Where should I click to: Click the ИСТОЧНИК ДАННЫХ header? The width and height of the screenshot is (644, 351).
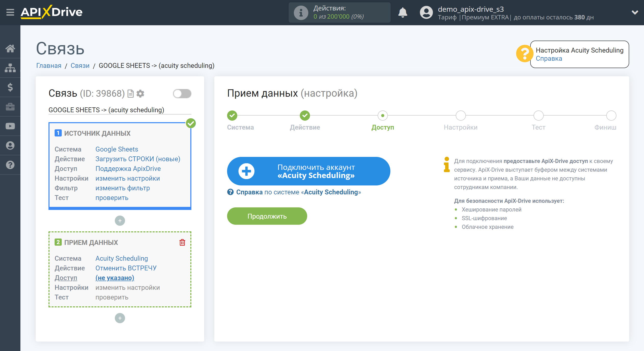pos(97,133)
